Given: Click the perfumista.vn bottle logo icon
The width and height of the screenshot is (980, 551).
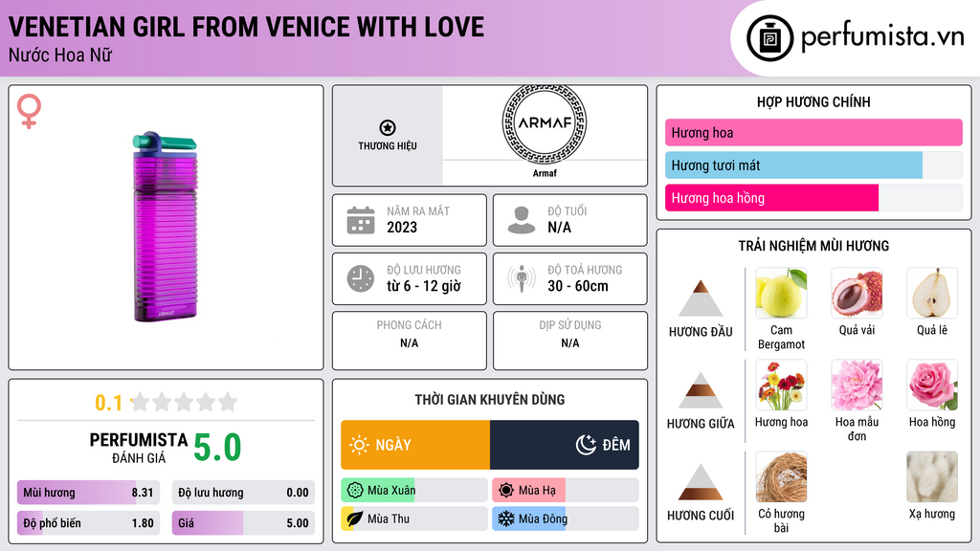Looking at the screenshot, I should (769, 38).
